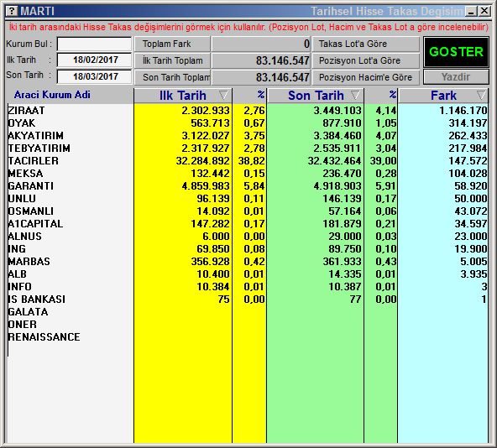Click GARANTI Fark value 58.920
This screenshot has width=497, height=448.
click(471, 185)
